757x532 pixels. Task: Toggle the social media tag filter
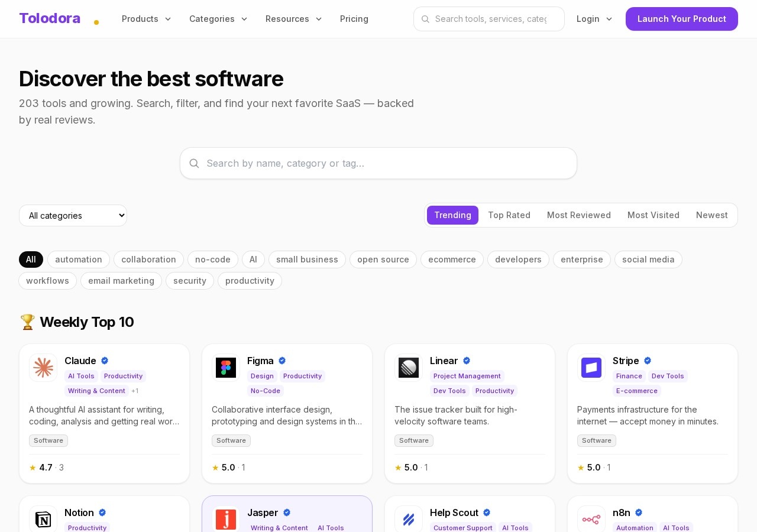[x=648, y=259]
